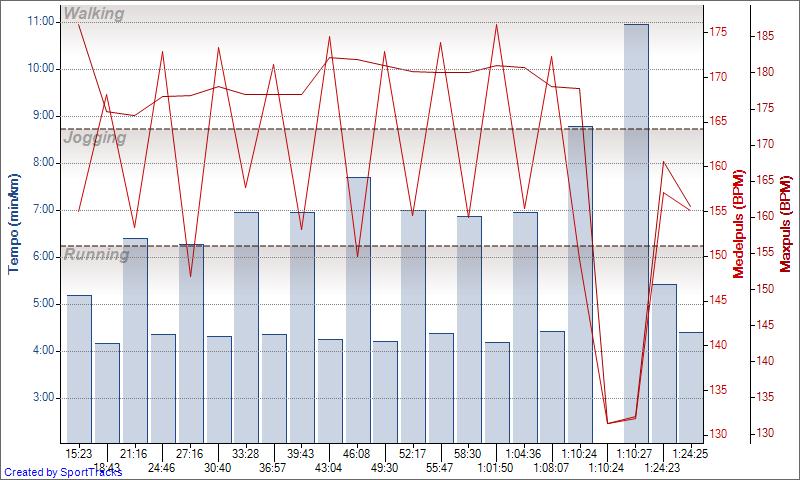Click the 'Tempo (min/km)' axis title
The image size is (800, 480).
(x=13, y=223)
